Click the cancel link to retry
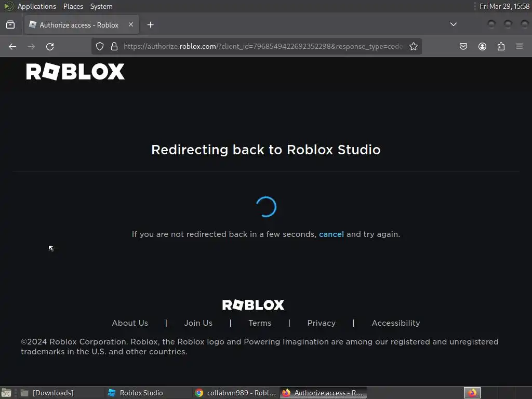 331,234
